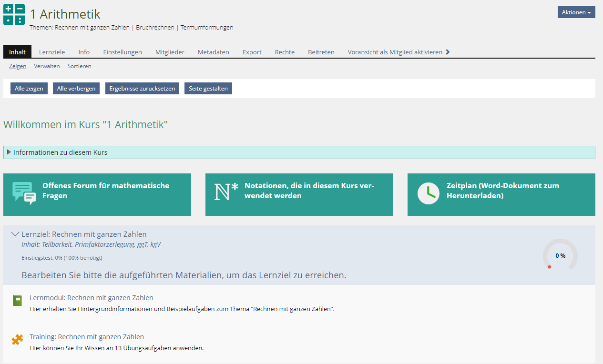The image size is (603, 364).
Task: Click the 0% progress gauge
Action: coord(560,255)
